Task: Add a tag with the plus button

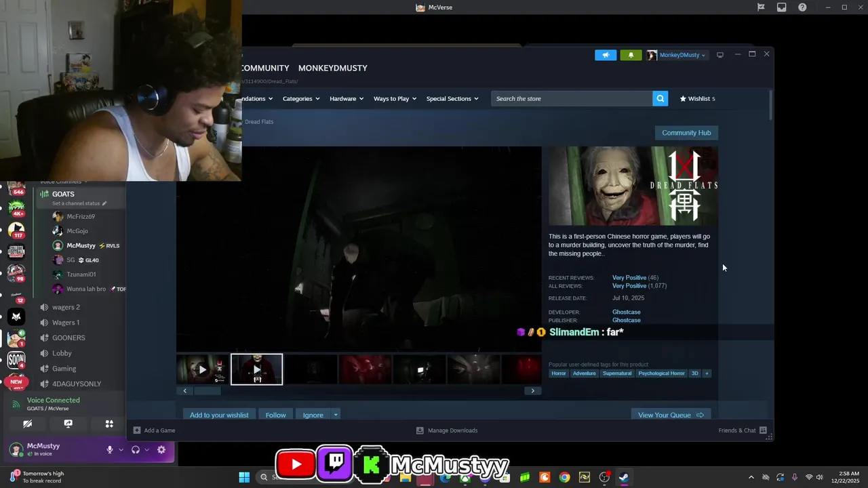Action: 707,373
